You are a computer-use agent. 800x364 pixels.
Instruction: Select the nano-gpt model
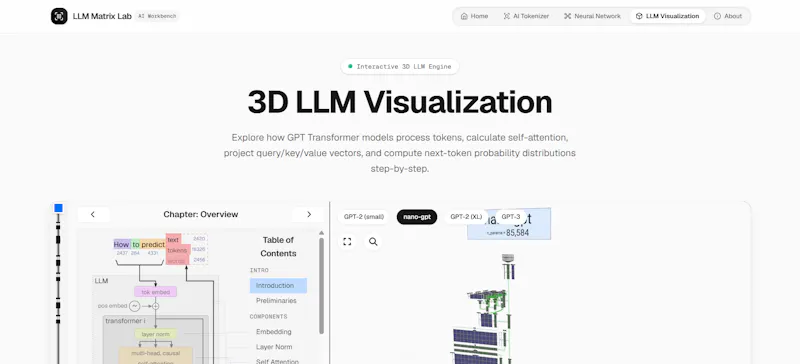click(x=417, y=217)
